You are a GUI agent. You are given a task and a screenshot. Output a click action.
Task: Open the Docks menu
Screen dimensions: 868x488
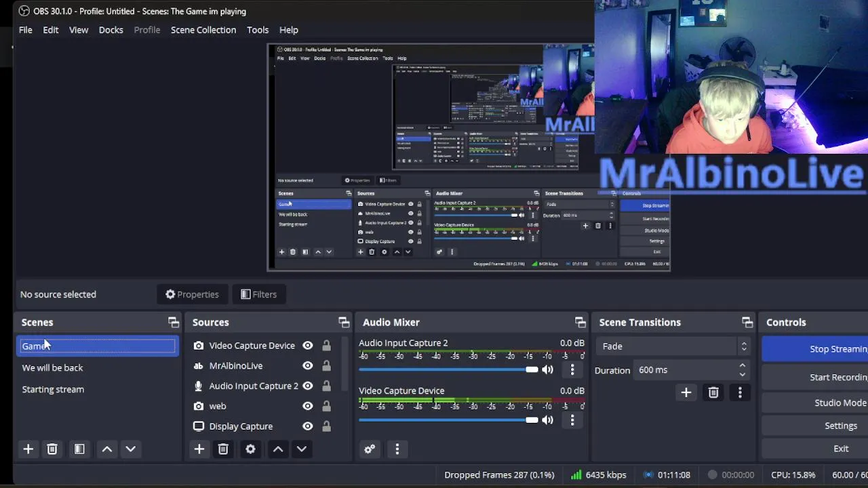point(111,30)
